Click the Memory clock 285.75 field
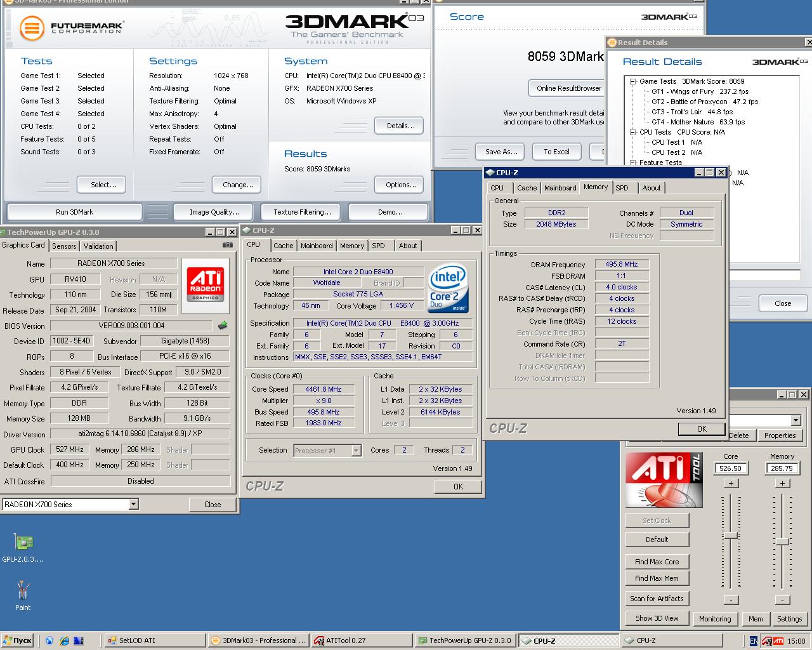 (x=782, y=468)
